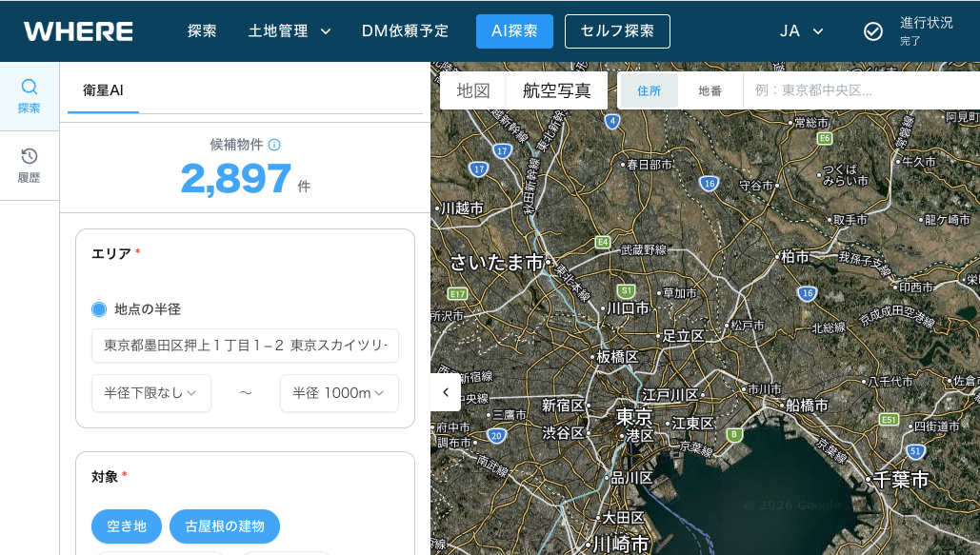The height and width of the screenshot is (555, 980).
Task: Select the 探索 magnifier sidebar icon
Action: click(x=30, y=96)
